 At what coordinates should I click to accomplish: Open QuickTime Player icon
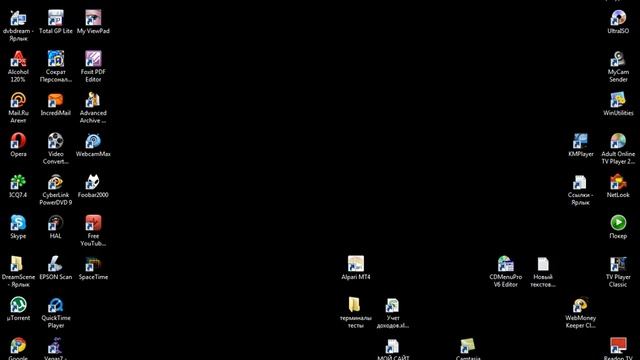coord(56,305)
